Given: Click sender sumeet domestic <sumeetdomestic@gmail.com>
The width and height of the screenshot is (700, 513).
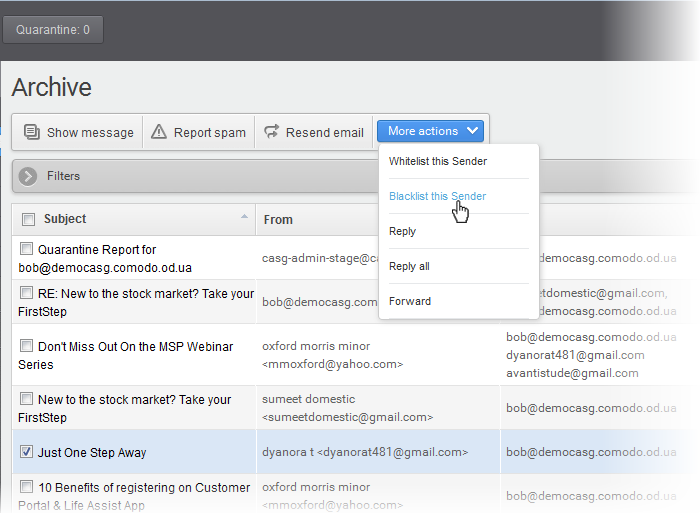Looking at the screenshot, I should tap(347, 408).
